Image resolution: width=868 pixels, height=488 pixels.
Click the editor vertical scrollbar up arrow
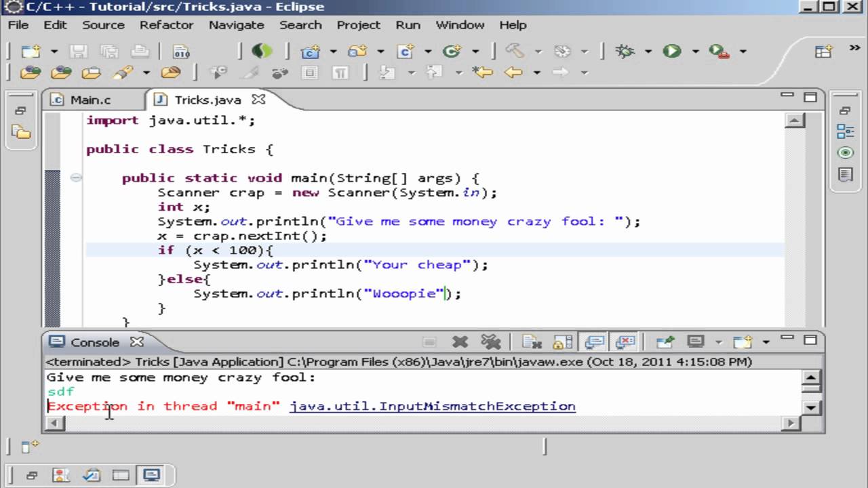coord(795,121)
